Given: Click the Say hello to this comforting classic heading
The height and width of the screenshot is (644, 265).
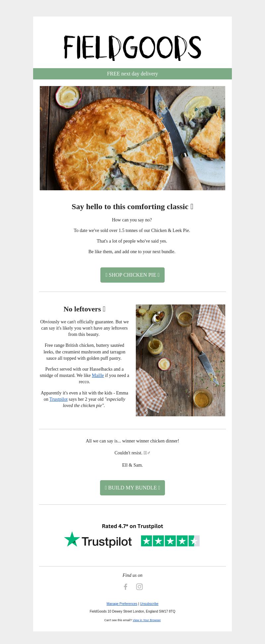Looking at the screenshot, I should coord(132,207).
